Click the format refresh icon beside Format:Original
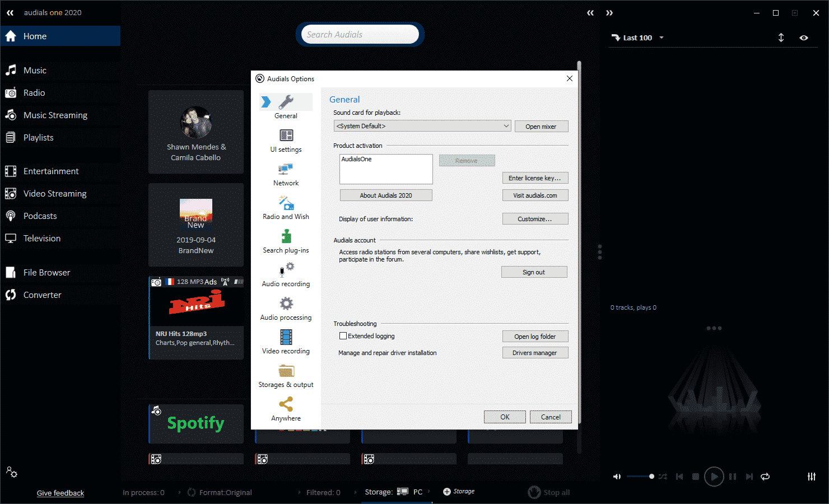Screen dimensions: 829x504 [x=191, y=492]
